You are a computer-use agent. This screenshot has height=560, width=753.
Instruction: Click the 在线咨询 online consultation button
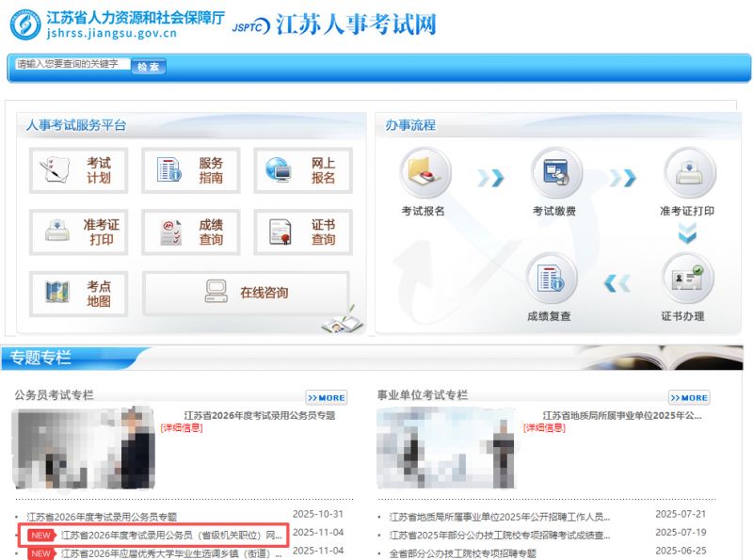coord(246,293)
